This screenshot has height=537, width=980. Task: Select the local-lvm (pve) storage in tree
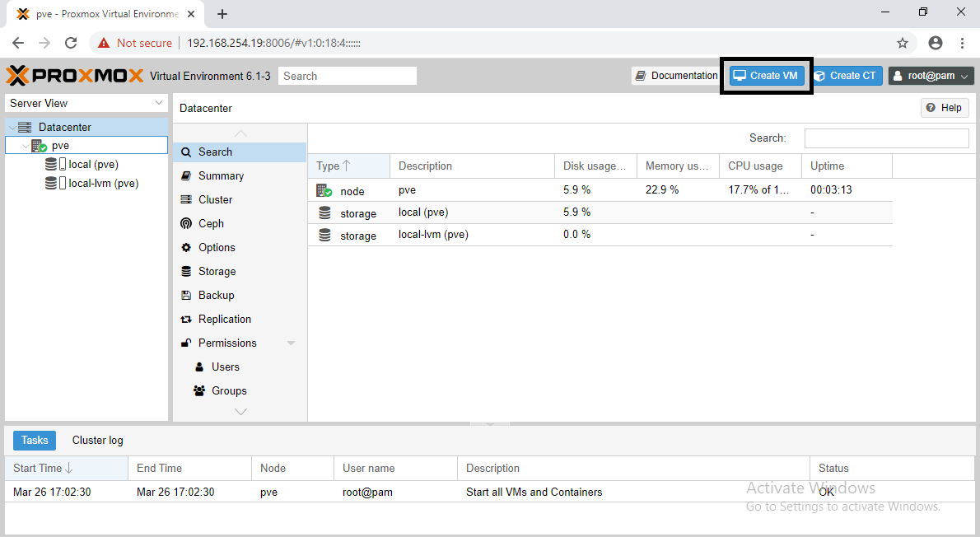pos(103,184)
